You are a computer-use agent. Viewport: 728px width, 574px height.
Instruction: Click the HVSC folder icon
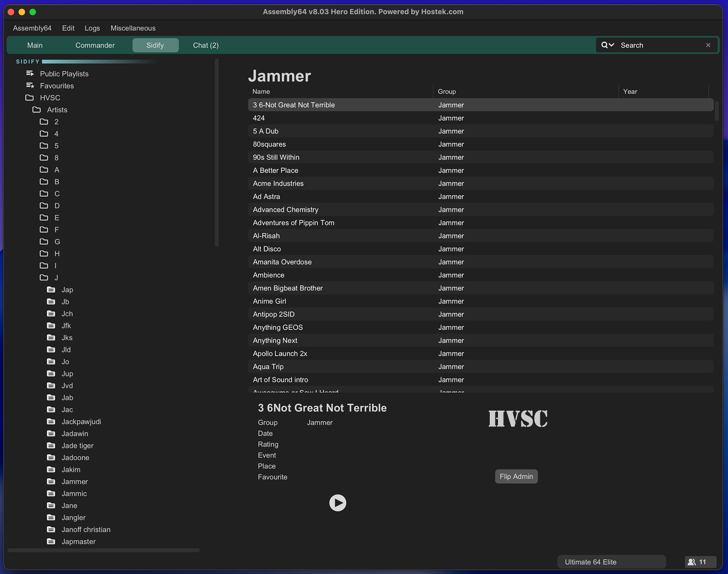[x=30, y=98]
